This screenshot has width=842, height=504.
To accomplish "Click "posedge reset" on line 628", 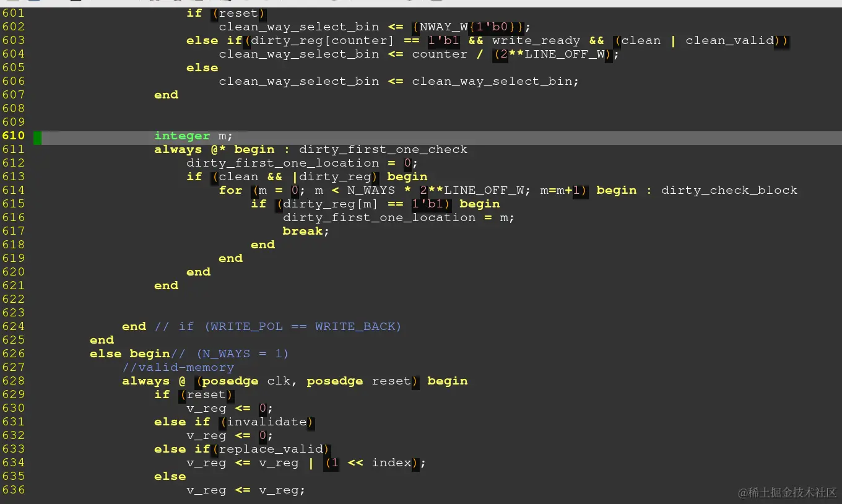I will [359, 381].
